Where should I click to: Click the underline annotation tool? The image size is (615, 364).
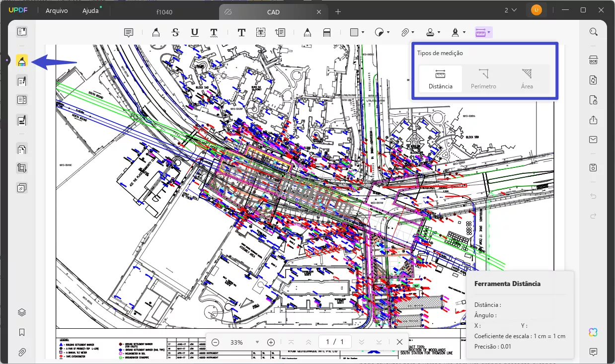[x=195, y=33]
